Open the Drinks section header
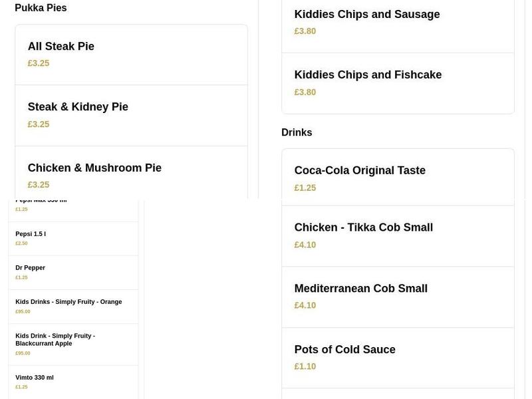The height and width of the screenshot is (399, 532). click(x=297, y=132)
